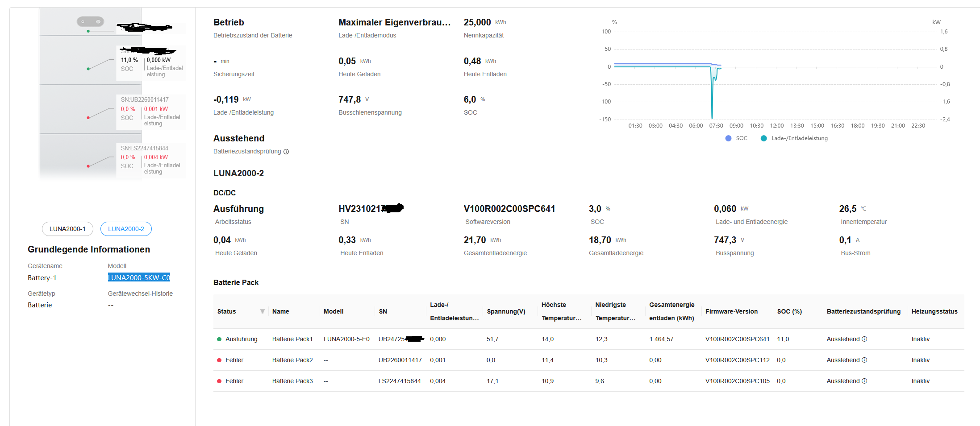Select battery module SN:UB2260011417 in the diagram

pos(145,99)
